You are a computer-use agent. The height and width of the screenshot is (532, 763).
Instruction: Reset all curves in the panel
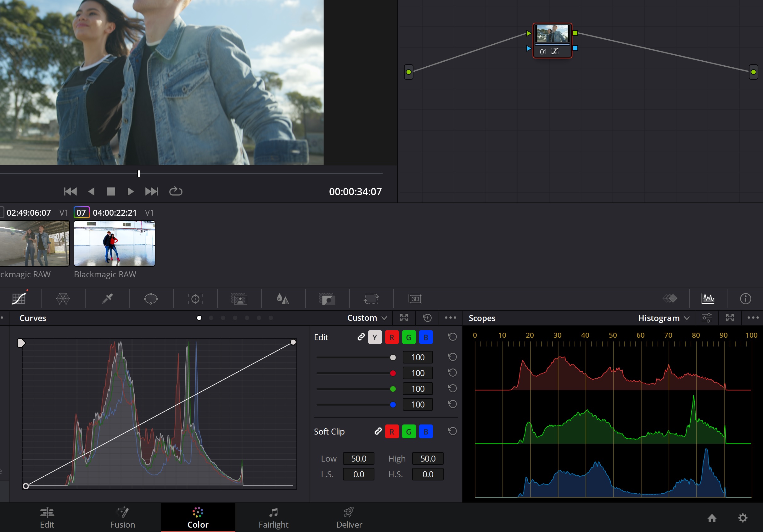point(427,318)
